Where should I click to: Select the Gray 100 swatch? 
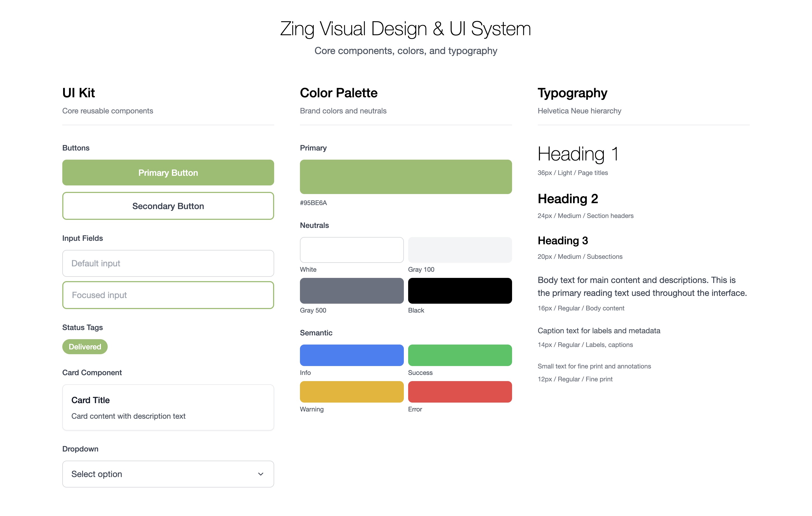tap(460, 250)
